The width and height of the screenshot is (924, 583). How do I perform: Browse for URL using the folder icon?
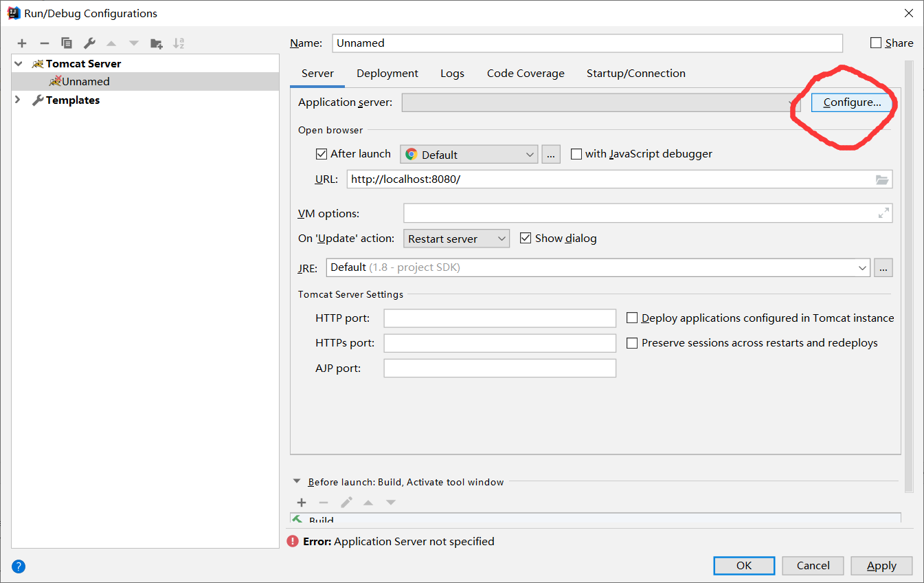[882, 179]
